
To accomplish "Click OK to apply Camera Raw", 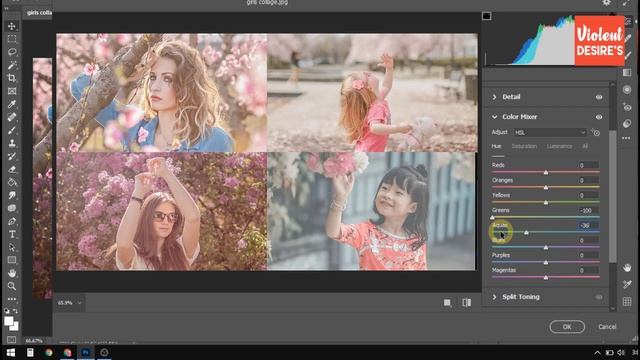I will point(567,327).
